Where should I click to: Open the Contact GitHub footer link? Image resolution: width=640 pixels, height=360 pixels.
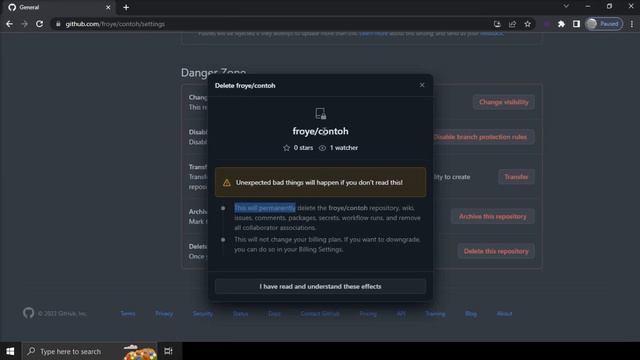tap(320, 313)
